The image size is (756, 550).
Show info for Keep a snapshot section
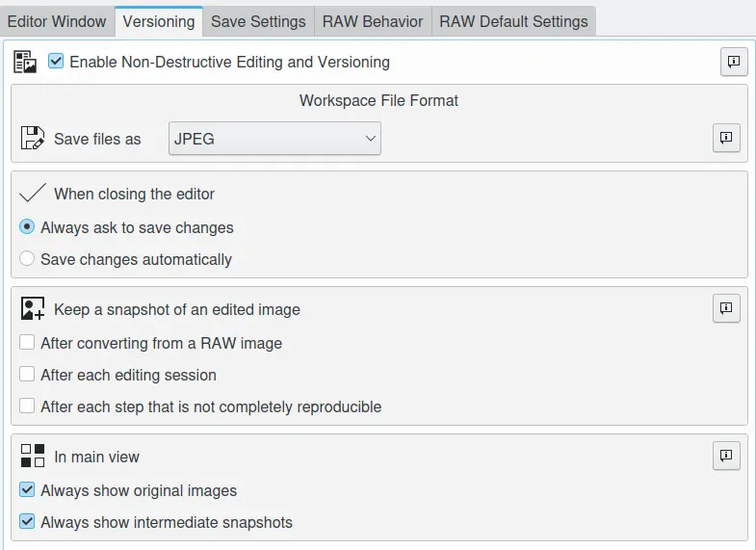point(726,308)
